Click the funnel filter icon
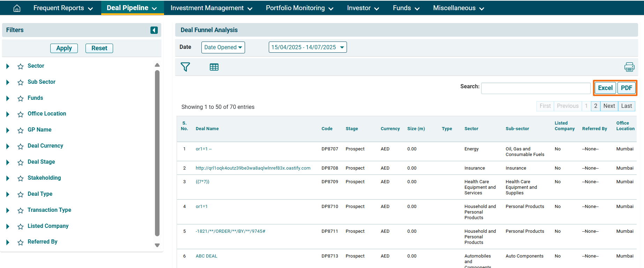644x268 pixels. point(185,67)
